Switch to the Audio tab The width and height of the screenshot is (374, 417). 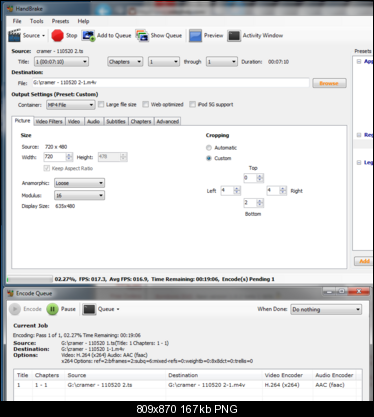click(94, 121)
